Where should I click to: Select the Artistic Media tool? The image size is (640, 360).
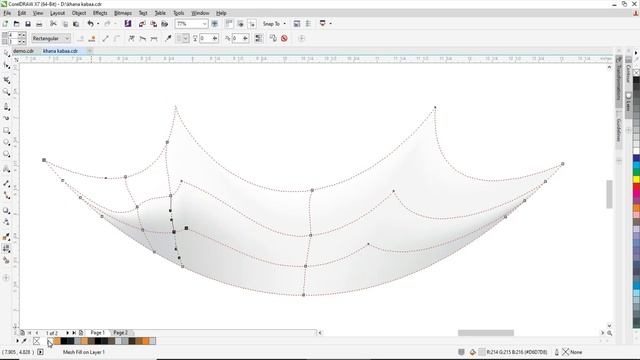(x=7, y=118)
